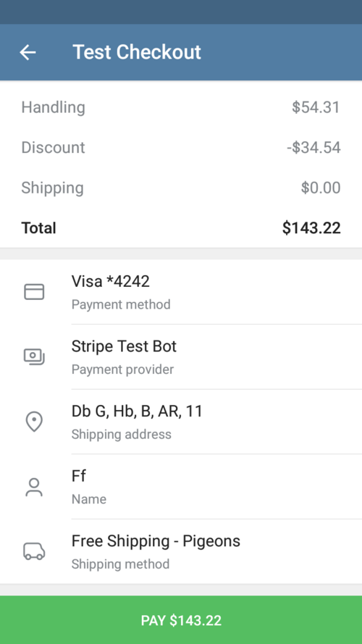This screenshot has height=644, width=362.
Task: Click the Discount value -$34.54
Action: click(313, 148)
